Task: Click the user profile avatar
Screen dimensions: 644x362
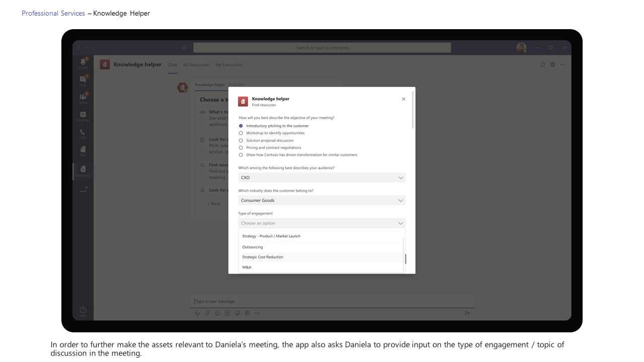Action: tap(521, 48)
